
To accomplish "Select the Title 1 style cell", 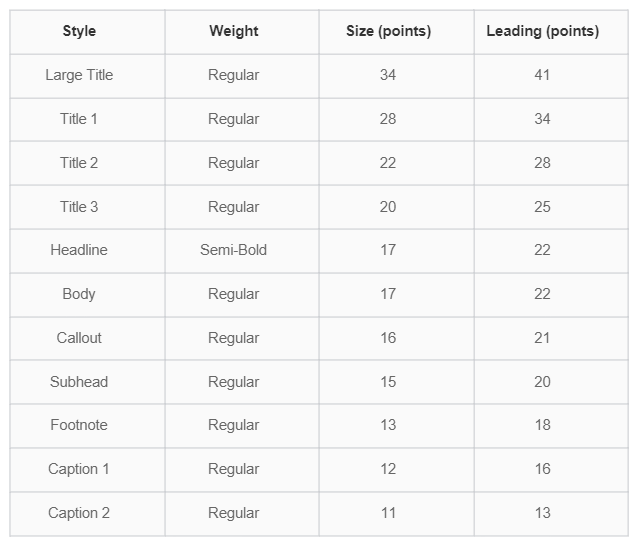I will pos(79,119).
